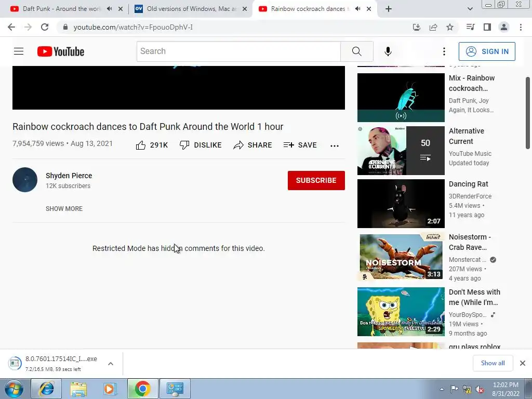Expand description with SHOW MORE
Viewport: 532px width, 399px height.
point(64,209)
